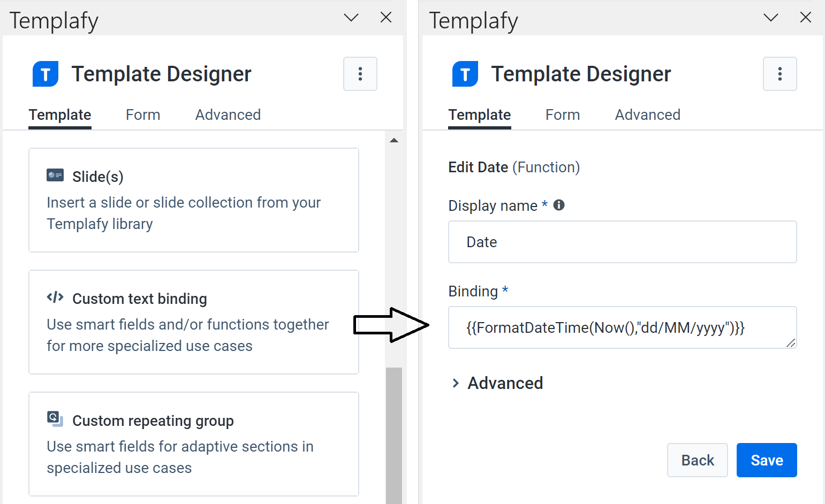
Task: Click the Slide(s) card icon
Action: (x=55, y=175)
